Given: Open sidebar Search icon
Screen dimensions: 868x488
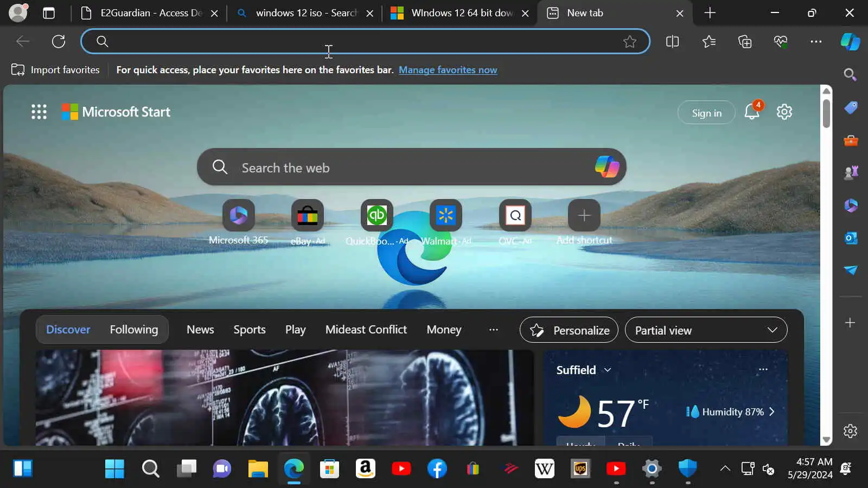Looking at the screenshot, I should tap(850, 74).
